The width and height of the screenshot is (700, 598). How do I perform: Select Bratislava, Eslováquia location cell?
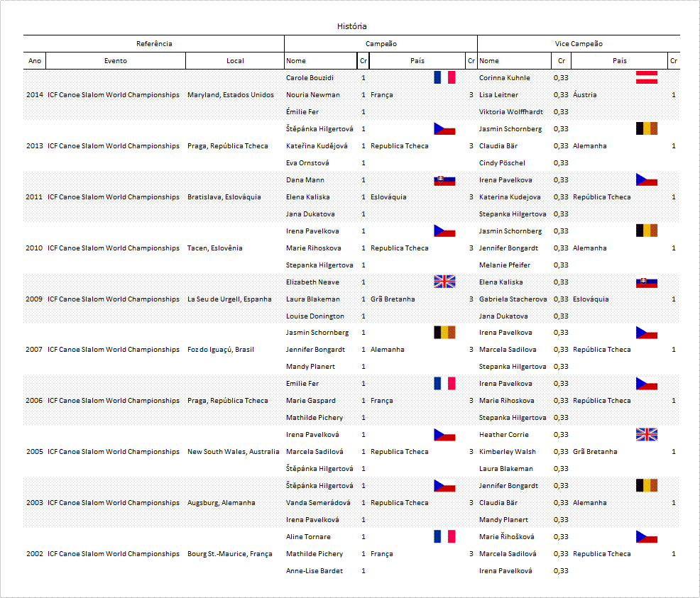[224, 196]
